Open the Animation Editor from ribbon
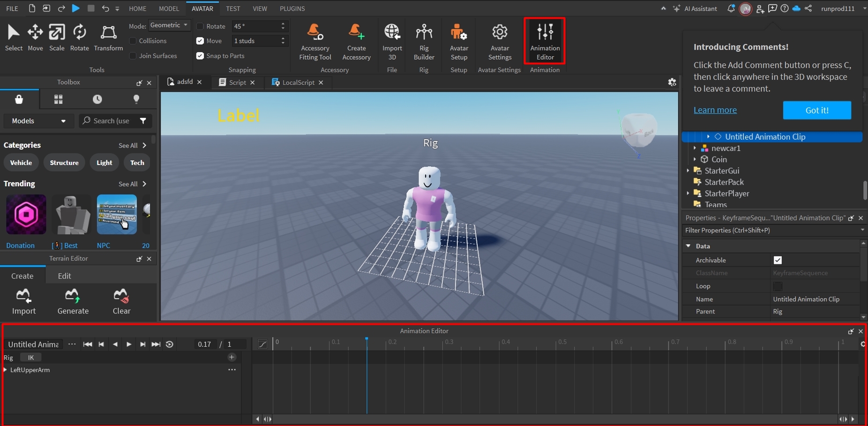This screenshot has height=426, width=868. pyautogui.click(x=545, y=41)
